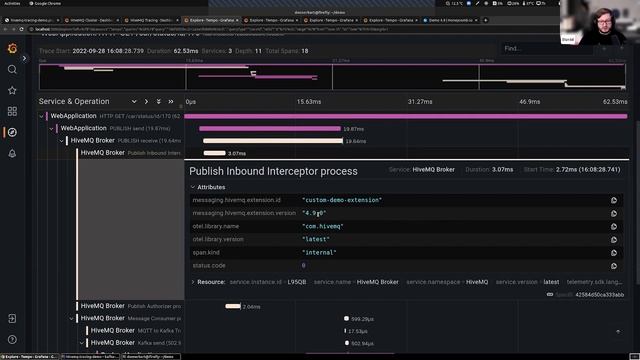
Task: Copy the messaging.hivemq.extension.id value
Action: pyautogui.click(x=614, y=200)
